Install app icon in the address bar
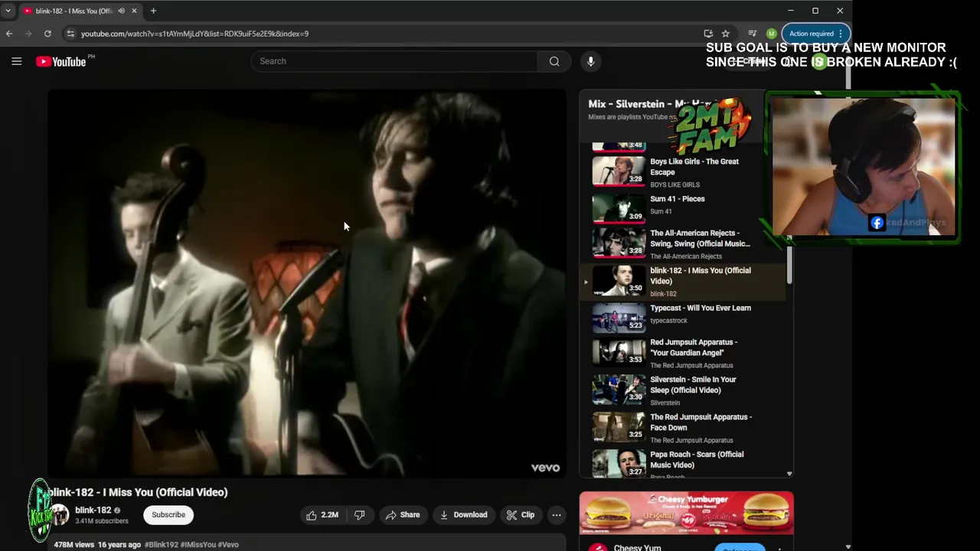The width and height of the screenshot is (980, 551). [708, 34]
